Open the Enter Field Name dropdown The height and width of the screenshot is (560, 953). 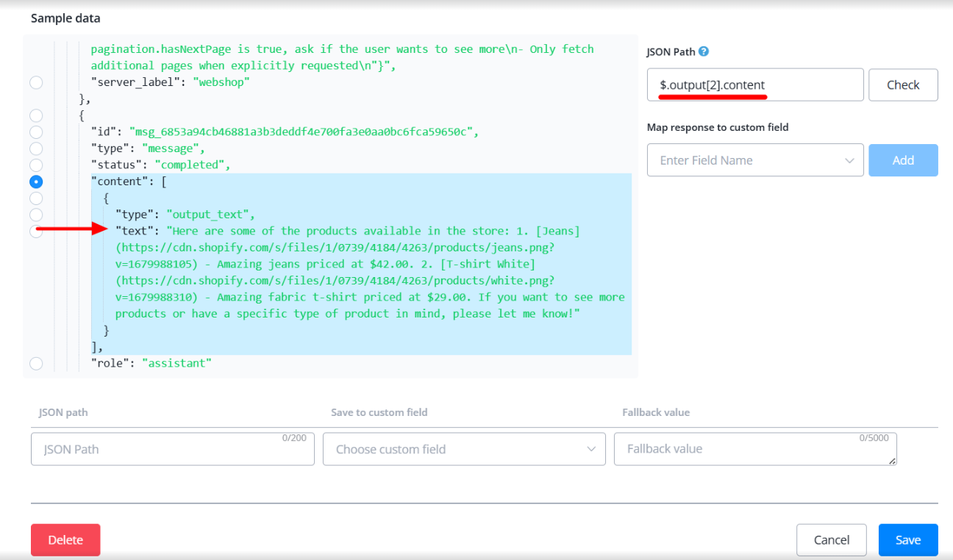click(x=754, y=160)
